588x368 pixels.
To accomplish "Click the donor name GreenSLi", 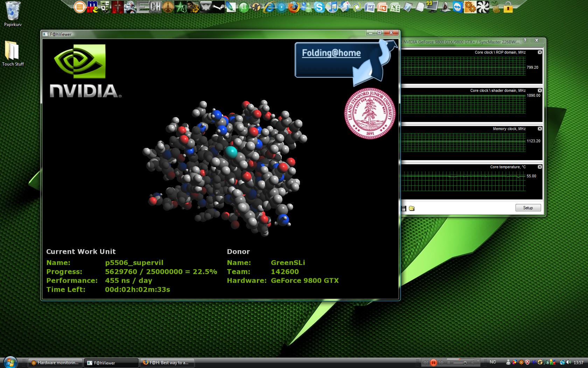I will click(x=288, y=263).
